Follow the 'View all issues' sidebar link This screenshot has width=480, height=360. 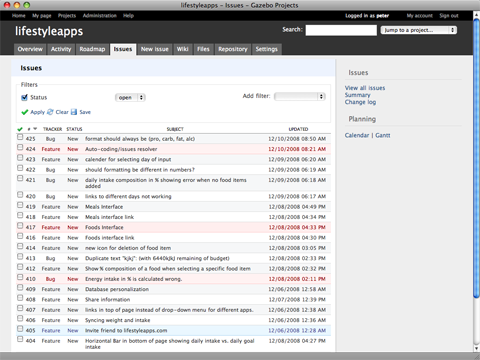pyautogui.click(x=365, y=88)
